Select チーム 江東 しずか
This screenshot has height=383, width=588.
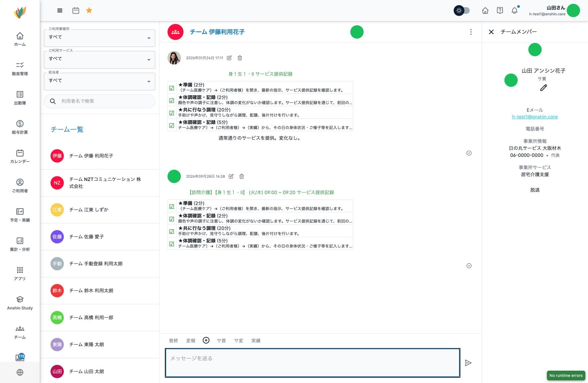[x=99, y=210]
